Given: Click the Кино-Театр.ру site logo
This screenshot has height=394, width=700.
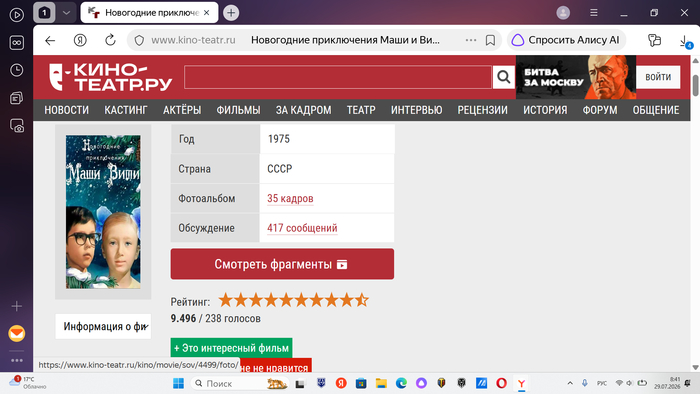Looking at the screenshot, I should [110, 77].
